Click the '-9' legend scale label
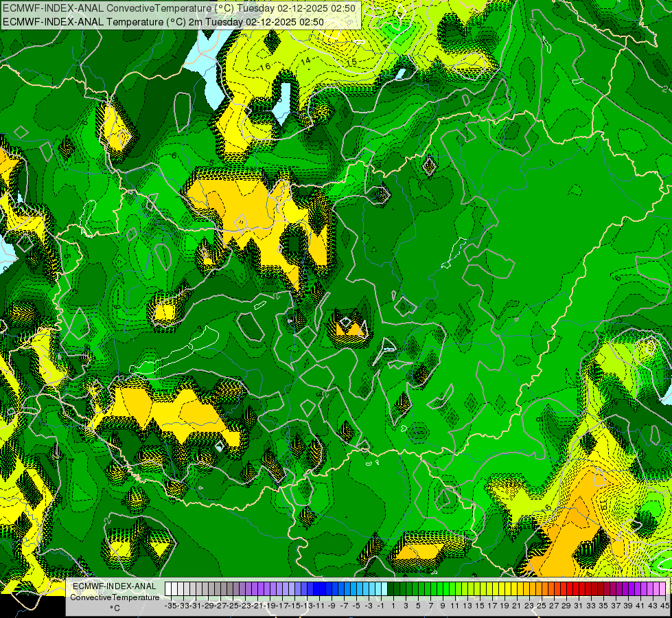Viewport: 672px width, 618px height. click(332, 606)
